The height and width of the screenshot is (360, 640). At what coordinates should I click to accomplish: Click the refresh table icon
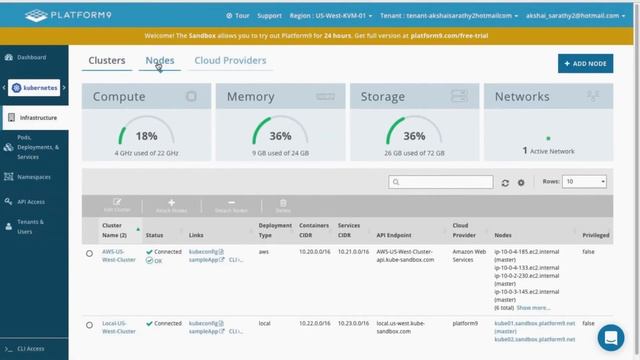(505, 183)
